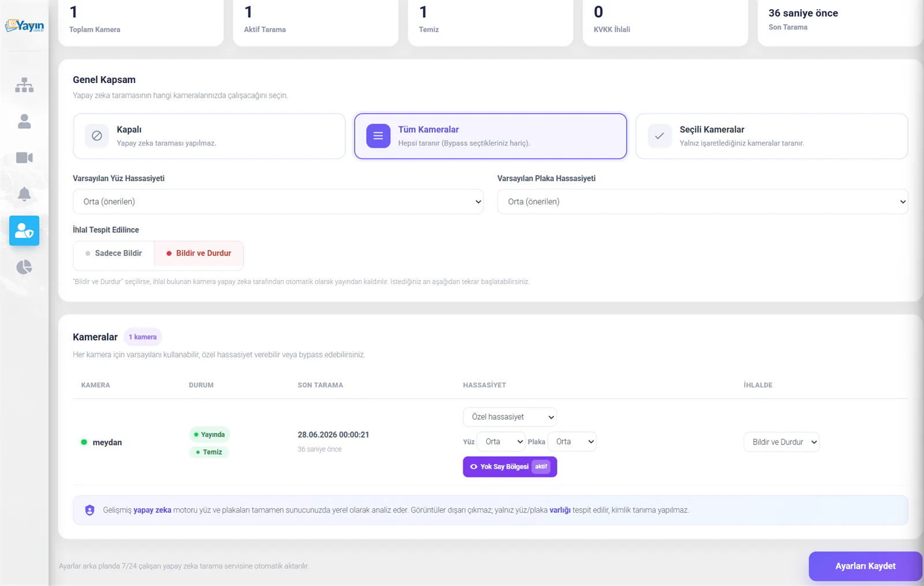Open the pie chart reports icon

[24, 267]
